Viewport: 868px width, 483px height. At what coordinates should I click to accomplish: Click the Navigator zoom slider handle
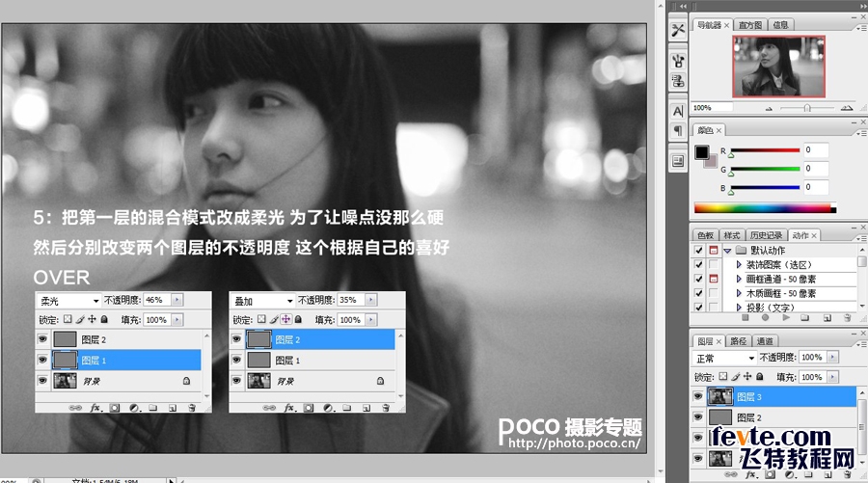[807, 108]
